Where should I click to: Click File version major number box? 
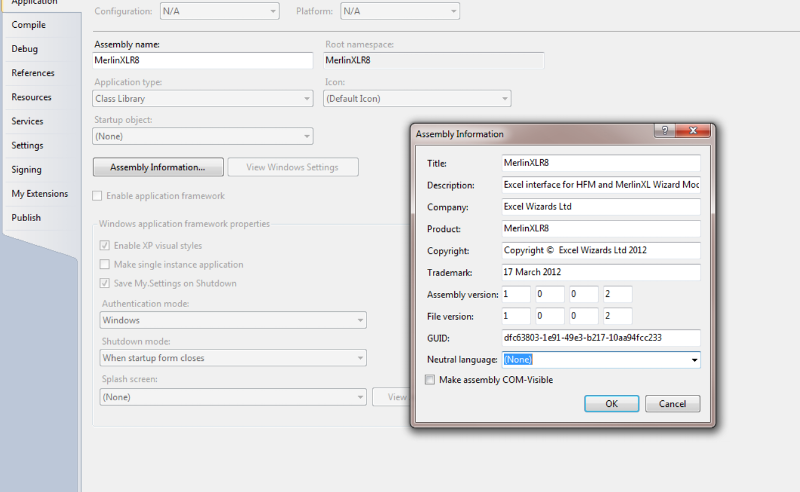point(516,316)
